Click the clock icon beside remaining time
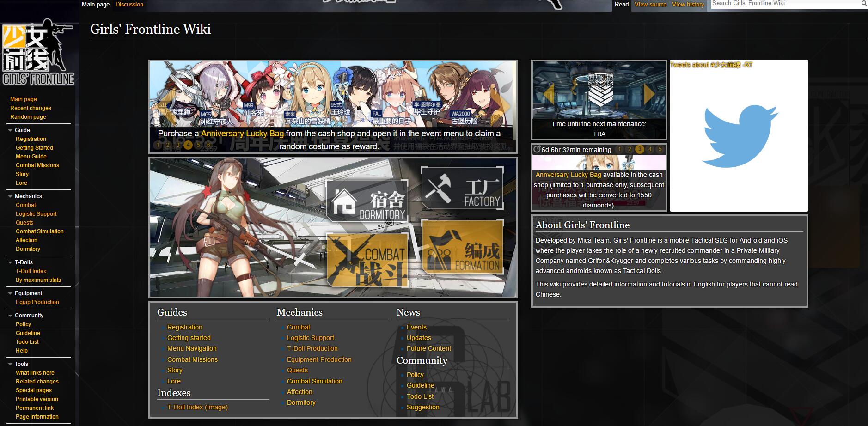The height and width of the screenshot is (426, 868). tap(537, 149)
